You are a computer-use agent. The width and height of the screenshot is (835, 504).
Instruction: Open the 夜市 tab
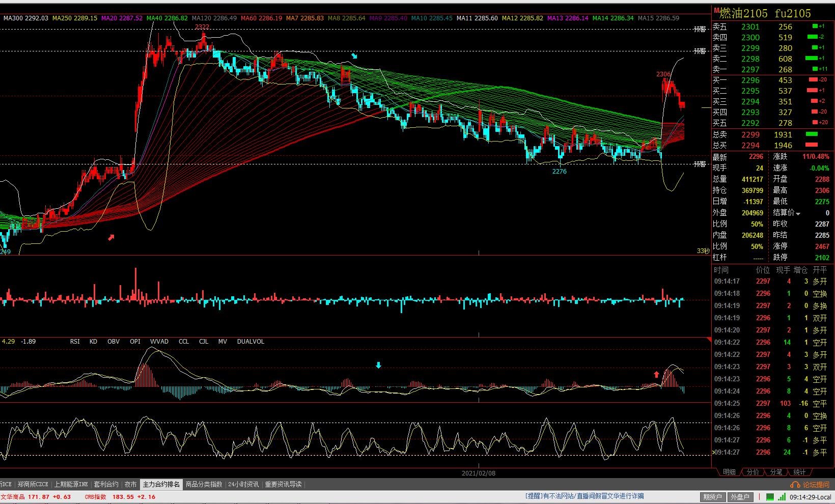(131, 484)
